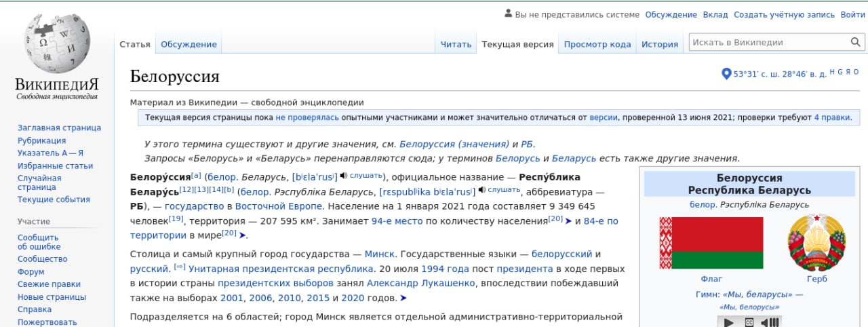
Task: Open footnote reference [19] after 'человек'
Action: pyautogui.click(x=176, y=218)
